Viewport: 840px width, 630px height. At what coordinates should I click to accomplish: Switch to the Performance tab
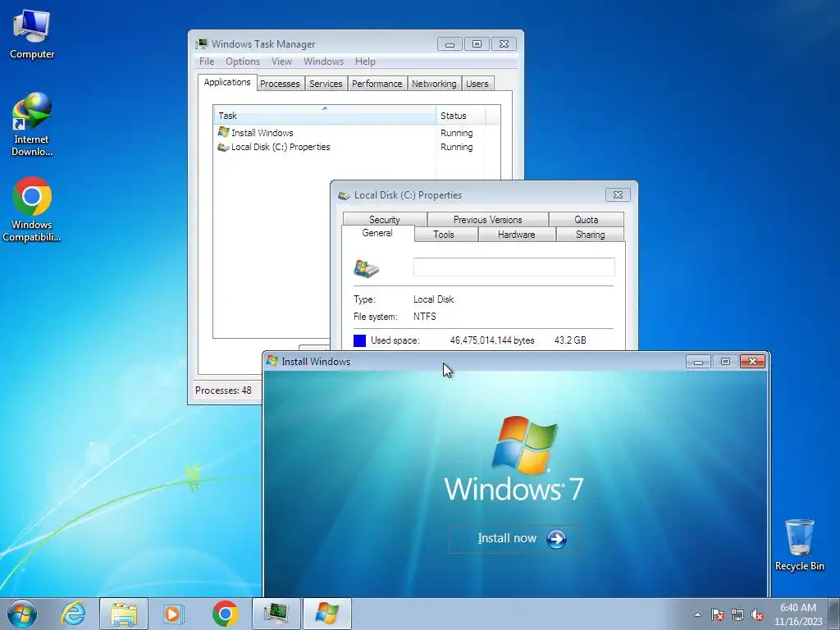coord(377,84)
